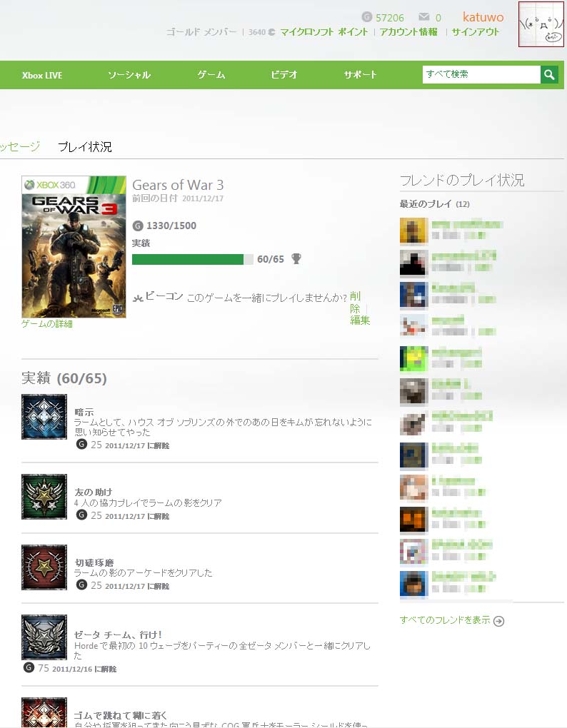Open the ゲーム navigation menu
The image size is (567, 728).
[x=211, y=75]
